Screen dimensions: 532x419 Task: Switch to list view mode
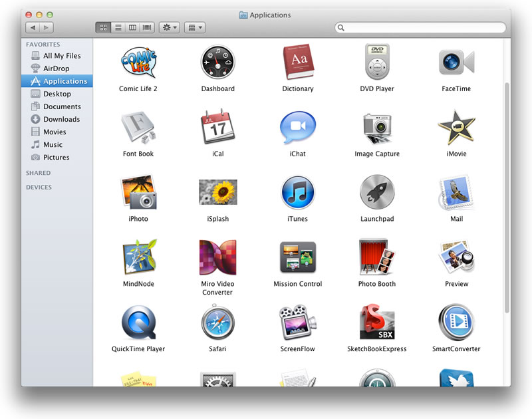(118, 28)
